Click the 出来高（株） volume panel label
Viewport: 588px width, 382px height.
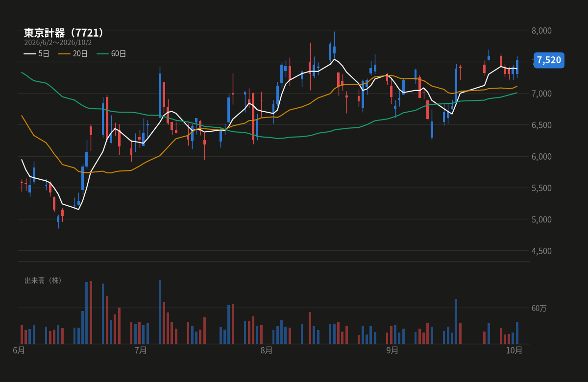43,281
